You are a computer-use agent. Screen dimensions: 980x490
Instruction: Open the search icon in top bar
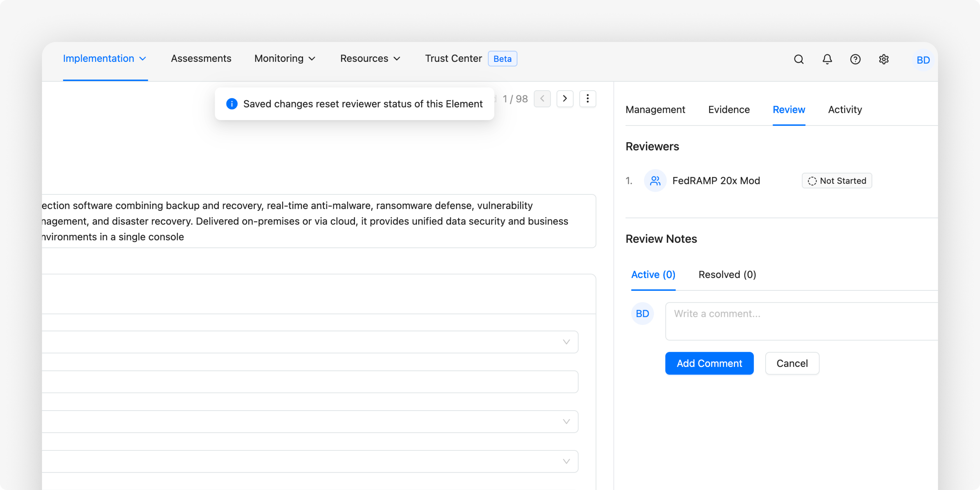pos(799,59)
